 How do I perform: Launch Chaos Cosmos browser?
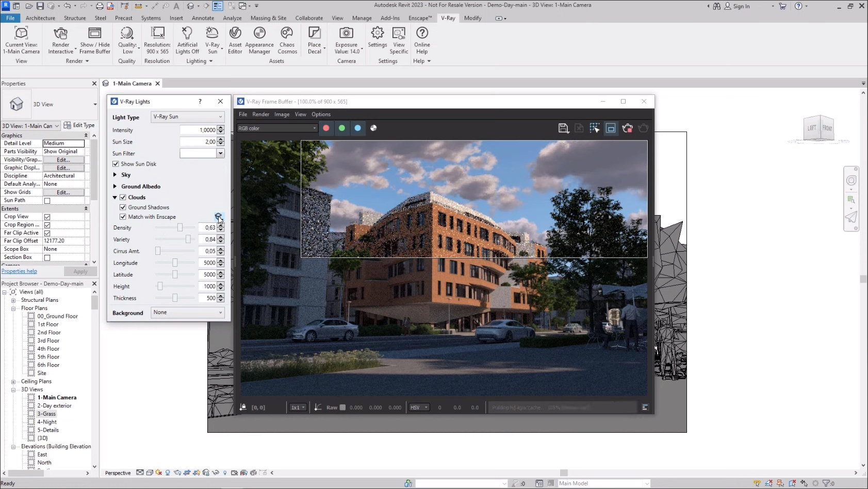(x=287, y=40)
